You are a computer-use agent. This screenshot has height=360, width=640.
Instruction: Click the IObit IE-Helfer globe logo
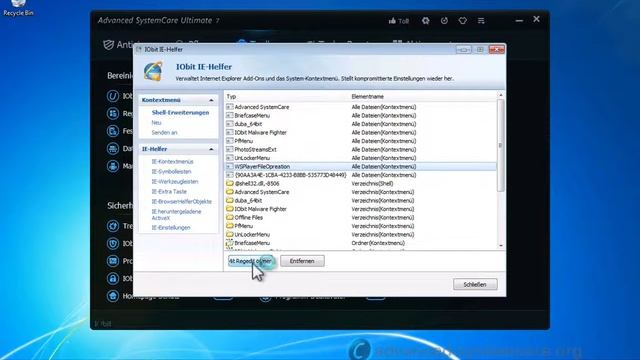coord(153,71)
